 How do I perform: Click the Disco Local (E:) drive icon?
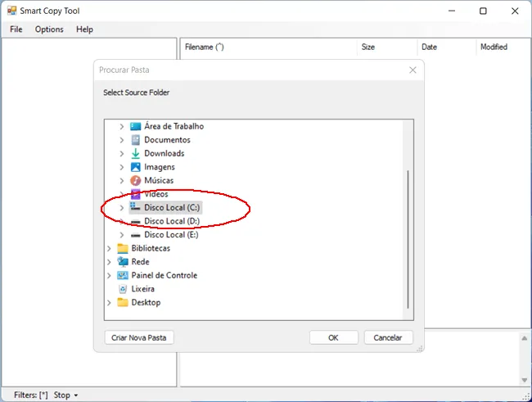pos(135,235)
